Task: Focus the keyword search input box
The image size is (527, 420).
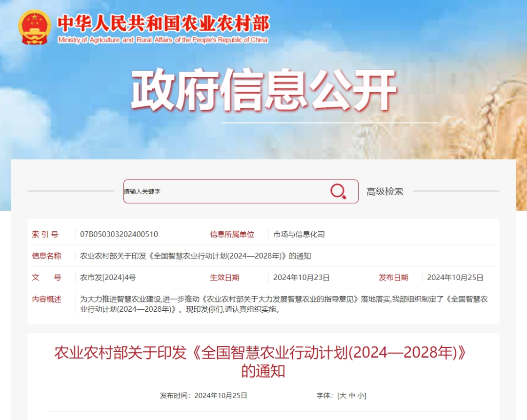Action: pos(224,191)
